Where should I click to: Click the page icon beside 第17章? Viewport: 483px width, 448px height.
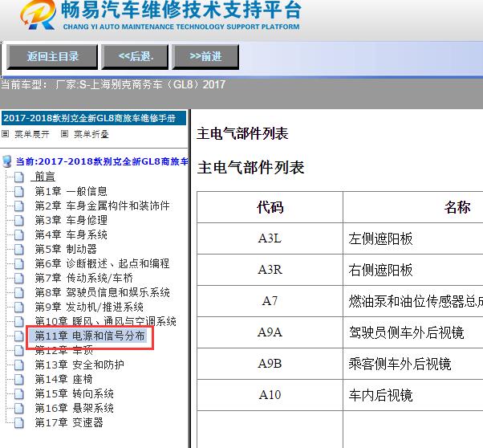(x=19, y=423)
